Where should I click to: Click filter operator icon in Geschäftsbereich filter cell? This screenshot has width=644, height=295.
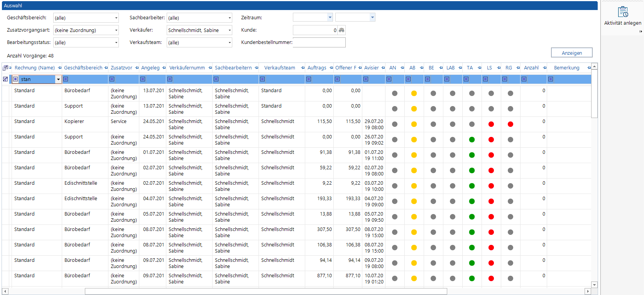66,79
